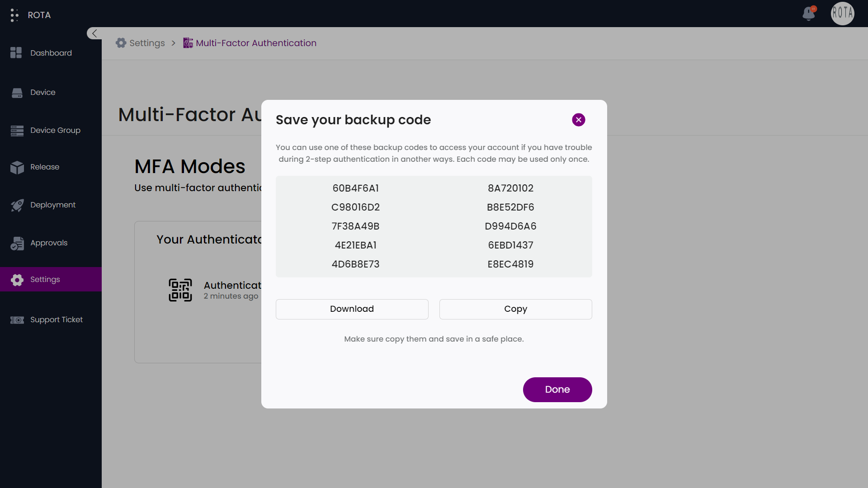868x488 pixels.
Task: Open Approvals from the sidebar
Action: click(17, 243)
